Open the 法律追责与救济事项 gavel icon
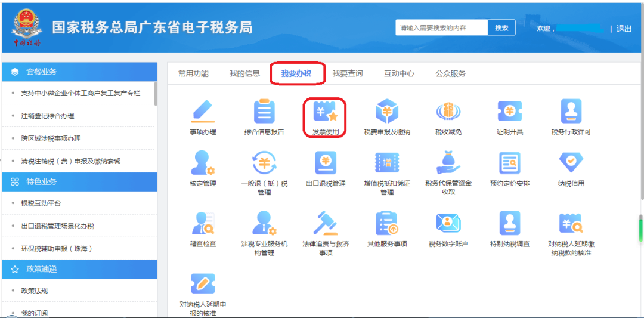Viewport: 644px width, 318px height. [326, 224]
